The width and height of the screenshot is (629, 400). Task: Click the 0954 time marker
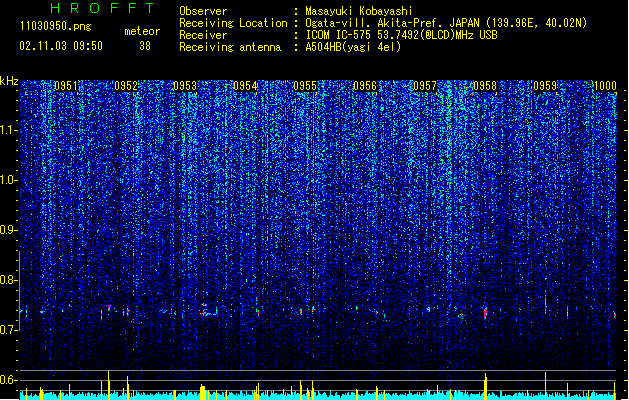[x=245, y=86]
